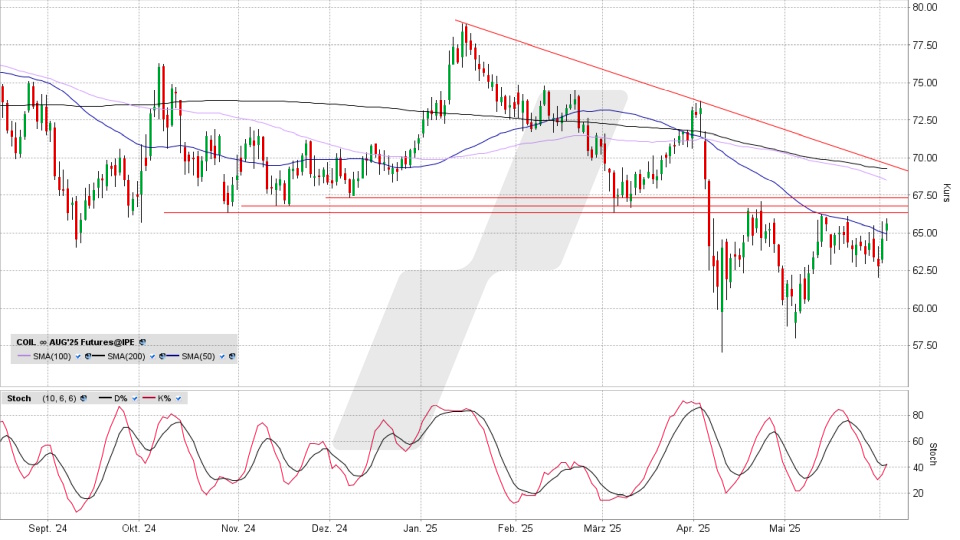
Task: Click the (10, 6, 6) Stoch parameters
Action: point(59,399)
